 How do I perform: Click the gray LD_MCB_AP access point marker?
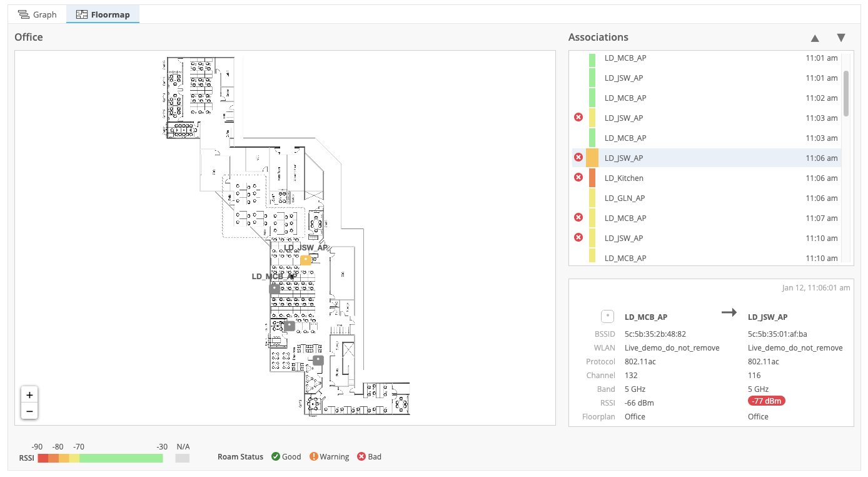click(275, 289)
